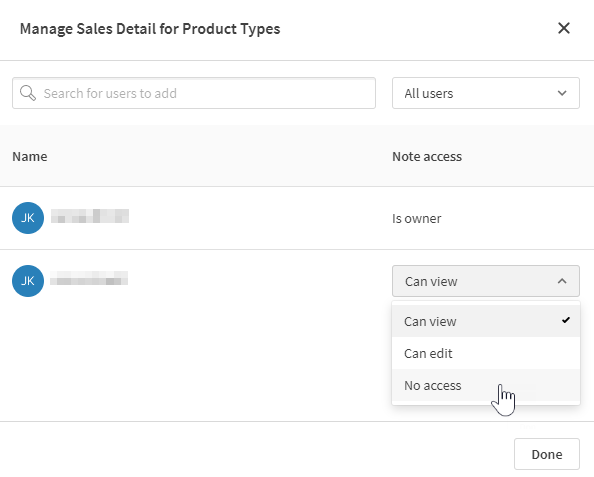Click the upward chevron on access dropdown
Screen dimensions: 594x477
[562, 281]
